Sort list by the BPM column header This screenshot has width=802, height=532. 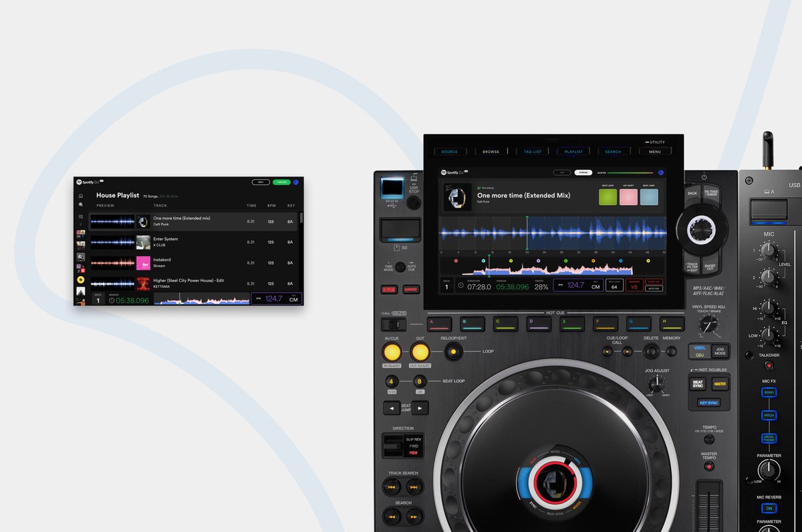270,206
